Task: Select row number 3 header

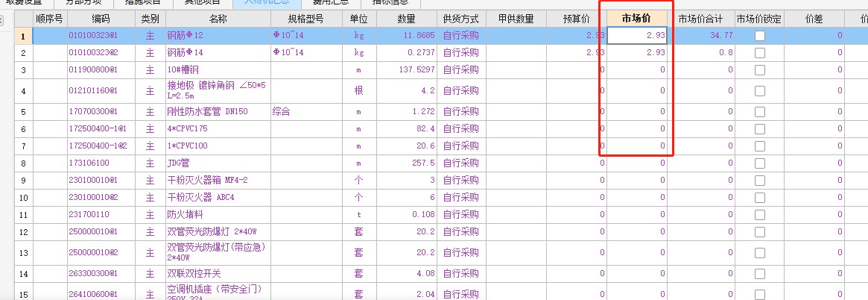Action: [x=23, y=70]
